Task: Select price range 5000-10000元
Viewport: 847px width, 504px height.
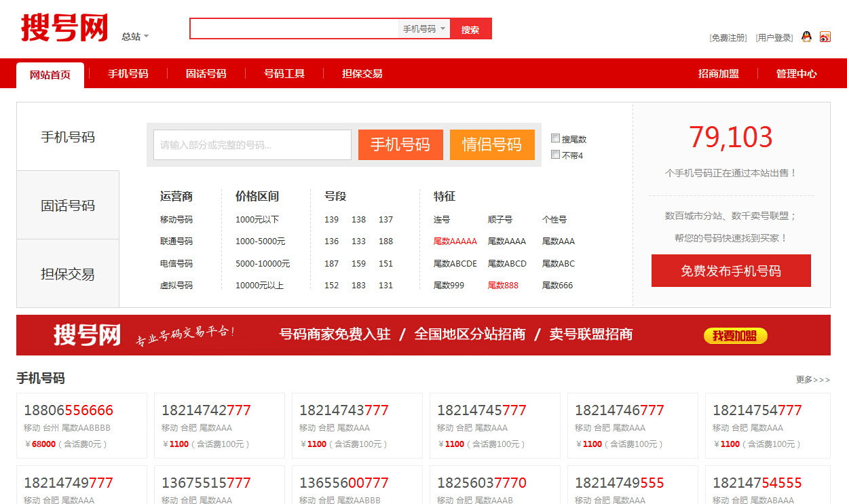Action: coord(263,264)
